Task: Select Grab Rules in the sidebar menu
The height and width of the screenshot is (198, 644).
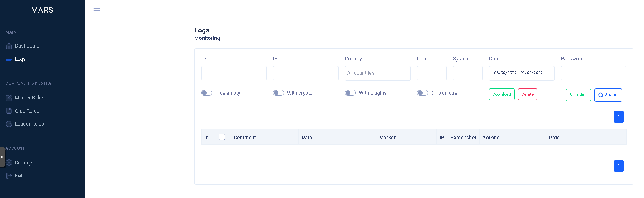Action: (27, 111)
